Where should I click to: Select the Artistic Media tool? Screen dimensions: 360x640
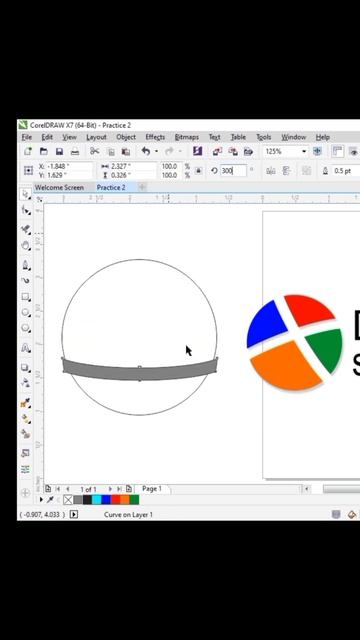pyautogui.click(x=26, y=280)
